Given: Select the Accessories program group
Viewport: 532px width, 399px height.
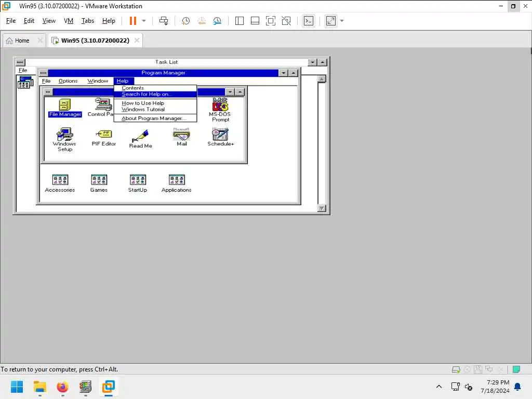Looking at the screenshot, I should (x=60, y=183).
